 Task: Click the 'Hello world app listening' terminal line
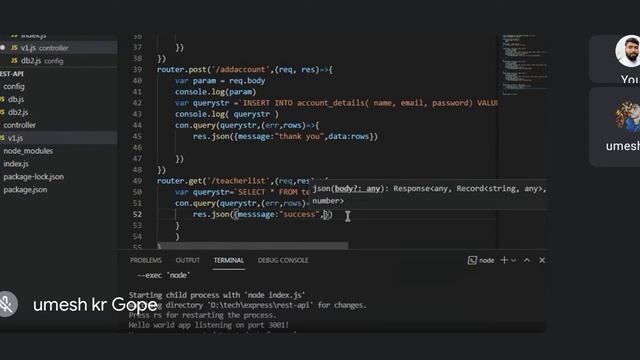tap(209, 325)
